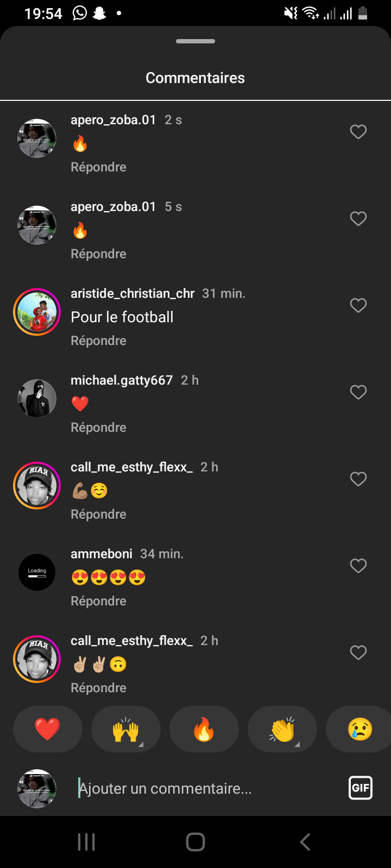
Task: Send the raised hands emoji reaction
Action: (x=126, y=729)
